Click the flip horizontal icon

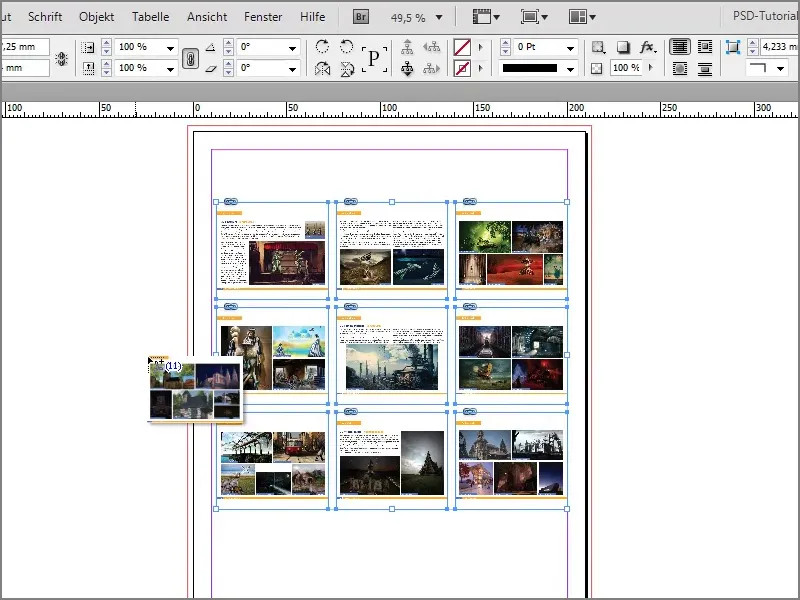click(324, 70)
